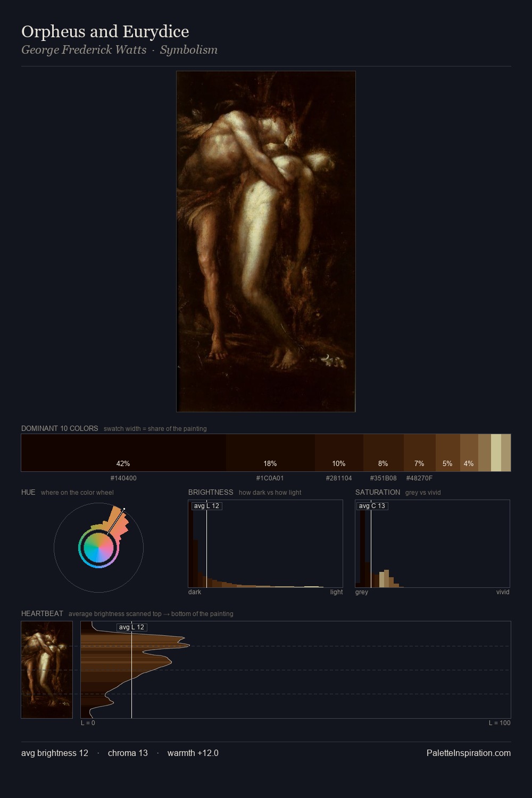The image size is (532, 798).
Task: Select the 5% brown swatch
Action: [448, 453]
